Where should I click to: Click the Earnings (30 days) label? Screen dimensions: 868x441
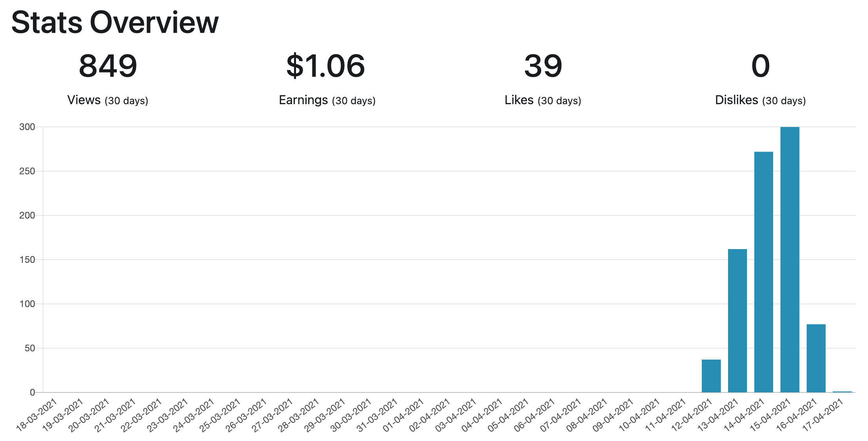[x=327, y=100]
